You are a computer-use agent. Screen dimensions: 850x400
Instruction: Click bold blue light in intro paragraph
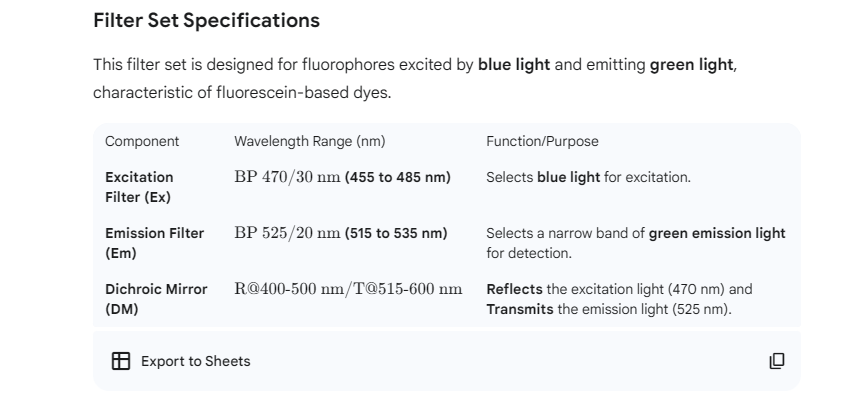tap(514, 65)
